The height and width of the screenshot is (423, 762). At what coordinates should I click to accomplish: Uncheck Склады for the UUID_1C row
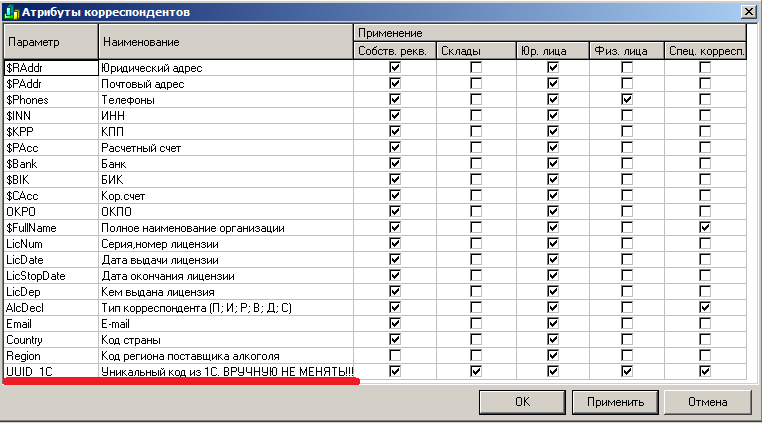[x=475, y=372]
